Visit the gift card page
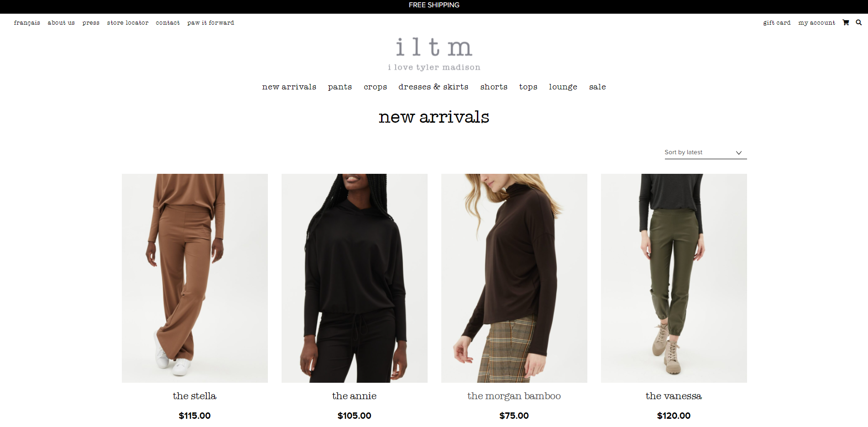The image size is (868, 427). 777,23
